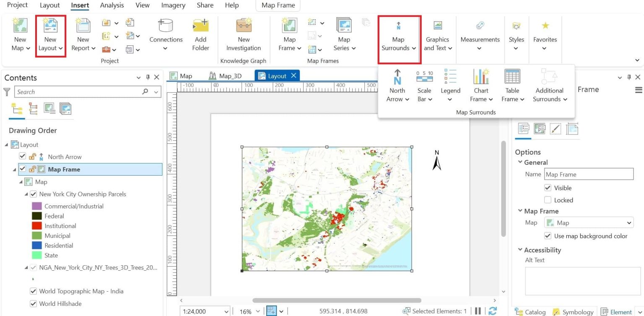Open the Analysis ribbon tab
644x316 pixels.
(x=112, y=5)
